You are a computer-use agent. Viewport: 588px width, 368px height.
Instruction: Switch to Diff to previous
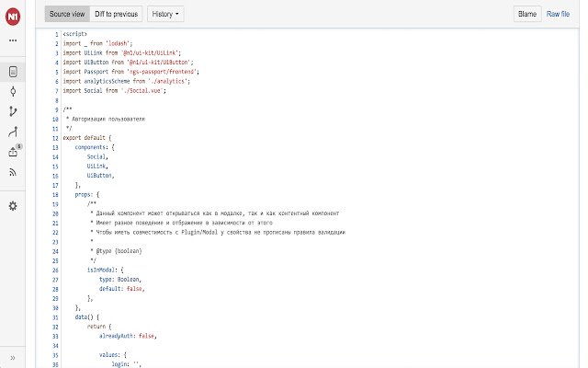[117, 14]
